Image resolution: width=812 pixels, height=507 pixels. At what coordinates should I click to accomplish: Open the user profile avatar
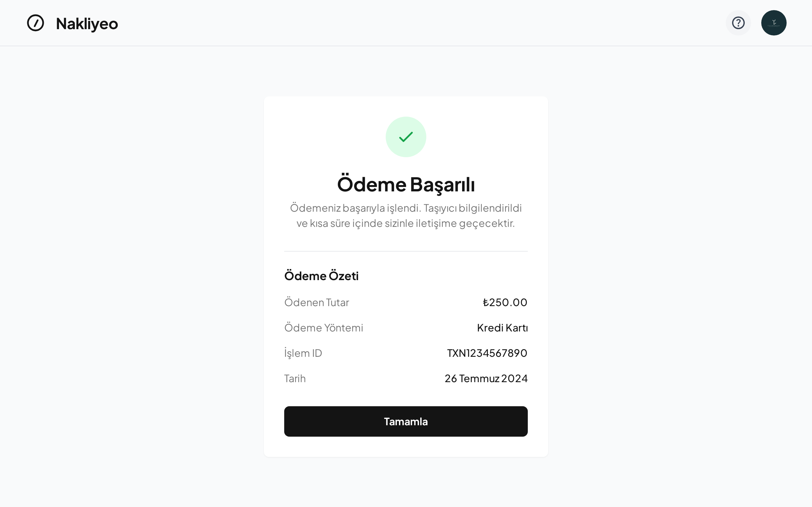(x=773, y=23)
